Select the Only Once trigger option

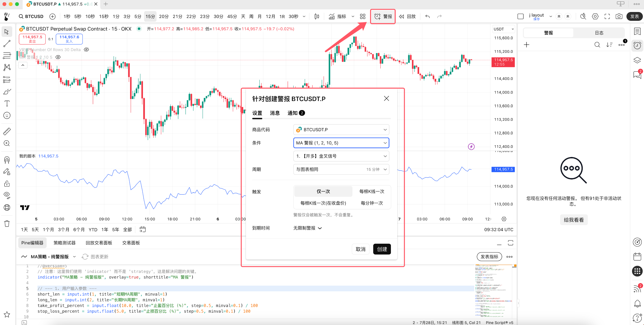click(323, 191)
